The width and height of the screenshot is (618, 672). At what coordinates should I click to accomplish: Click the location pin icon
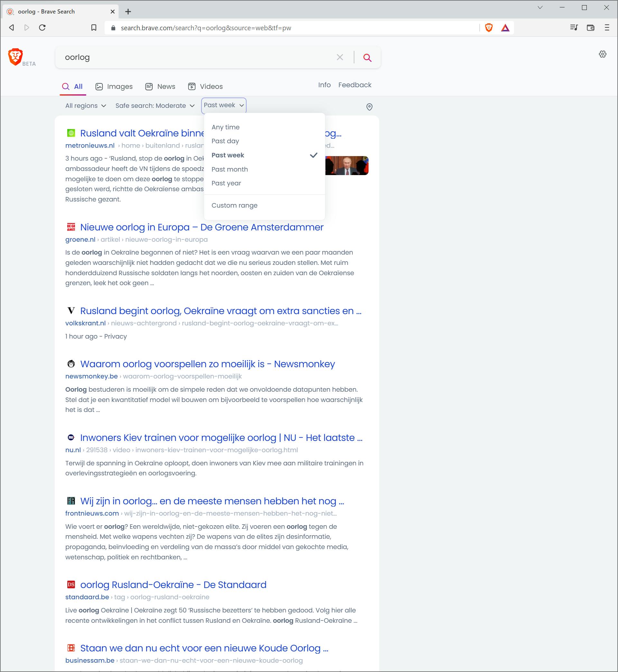(x=369, y=107)
